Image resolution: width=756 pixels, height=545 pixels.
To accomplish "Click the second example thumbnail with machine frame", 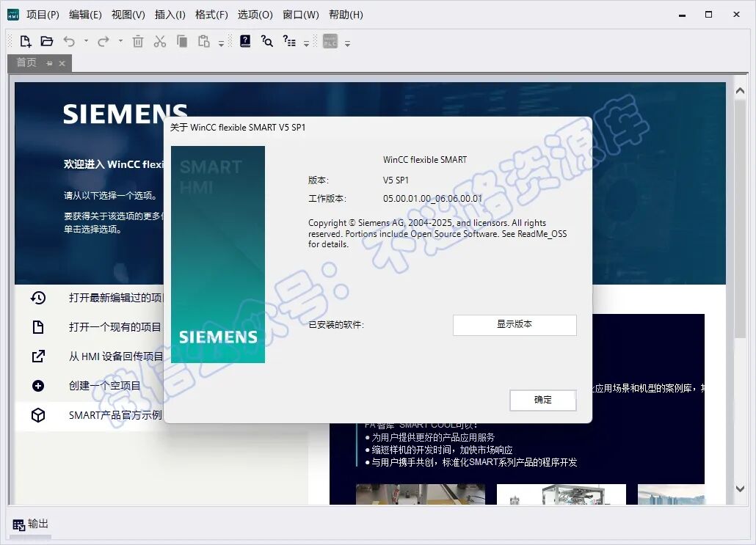I will (561, 494).
